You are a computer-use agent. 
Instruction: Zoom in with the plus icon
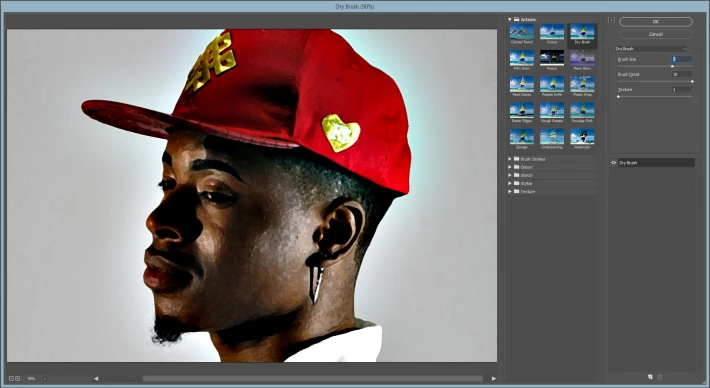[18, 378]
